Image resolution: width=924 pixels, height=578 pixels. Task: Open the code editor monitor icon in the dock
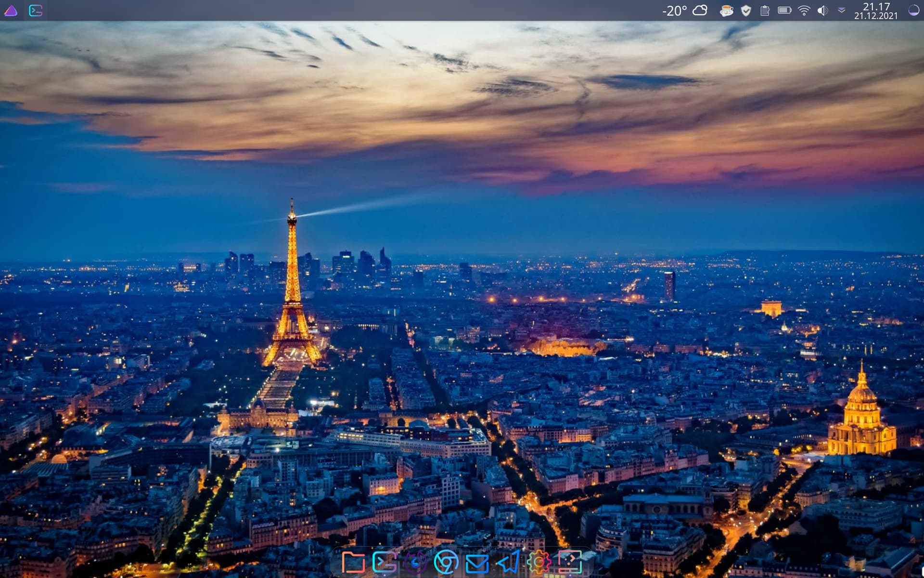point(570,562)
